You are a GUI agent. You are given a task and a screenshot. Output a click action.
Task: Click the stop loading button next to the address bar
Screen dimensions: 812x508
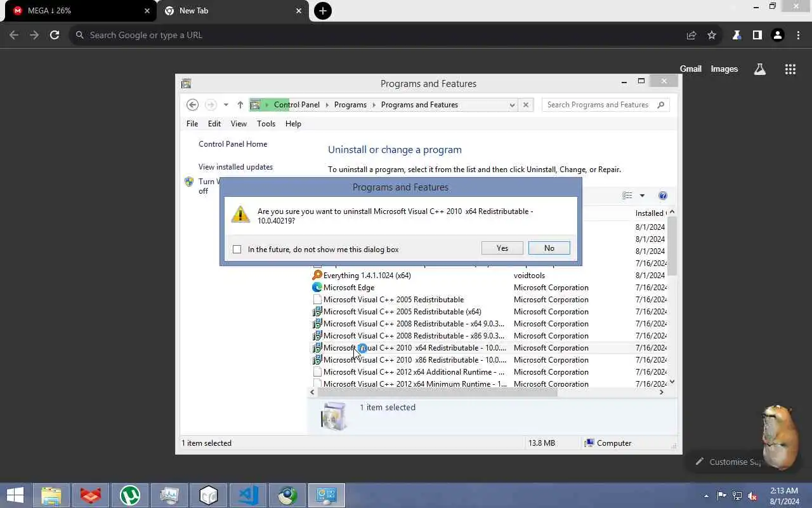coord(525,105)
